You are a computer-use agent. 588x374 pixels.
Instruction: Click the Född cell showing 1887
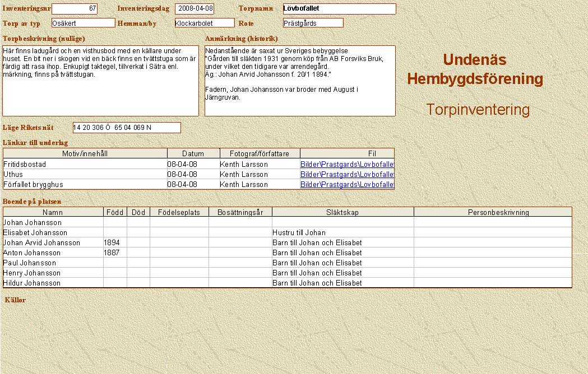coord(115,253)
